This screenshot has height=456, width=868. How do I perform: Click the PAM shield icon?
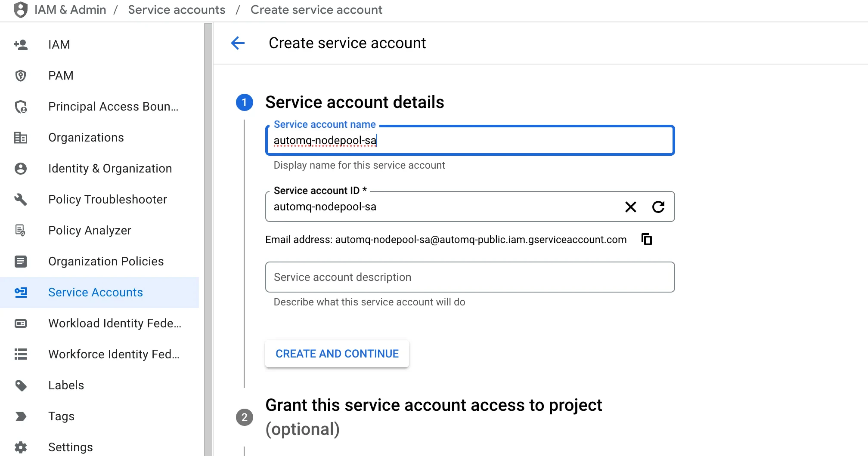click(21, 75)
